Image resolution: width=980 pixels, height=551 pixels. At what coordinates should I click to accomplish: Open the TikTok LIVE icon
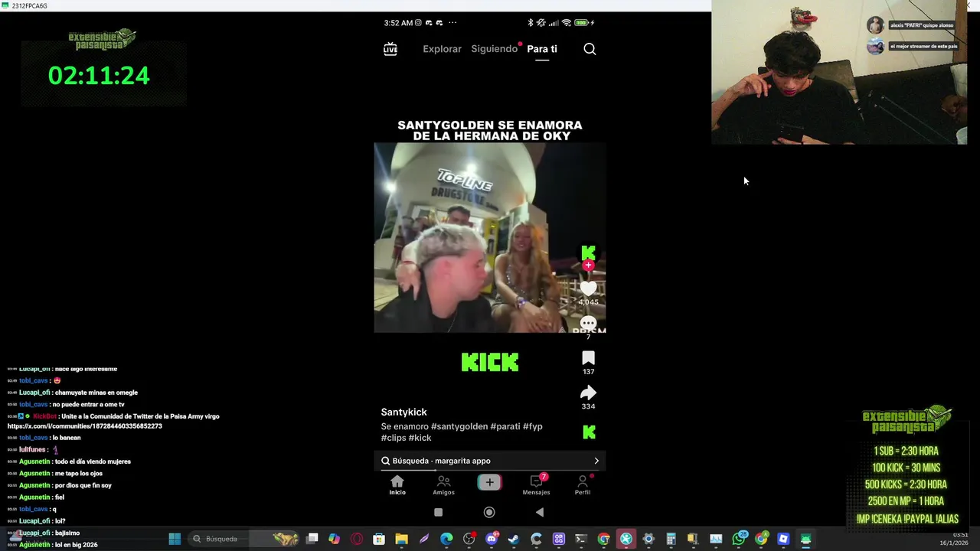click(x=390, y=49)
